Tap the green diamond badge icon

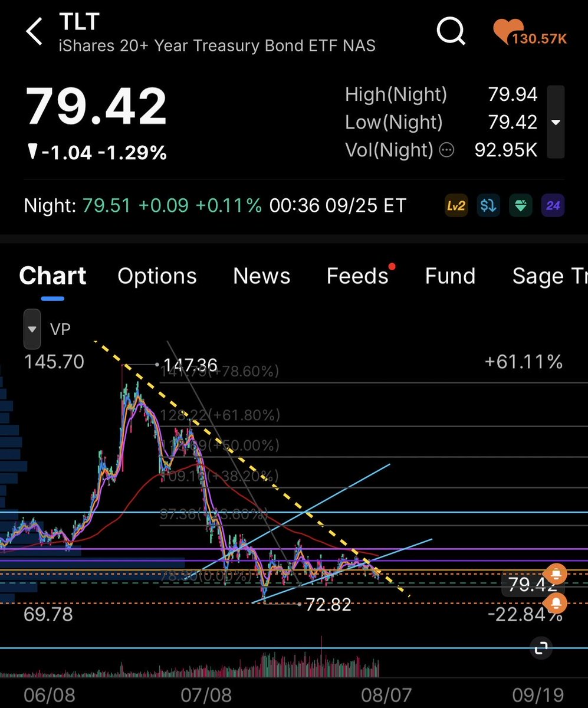[x=521, y=206]
